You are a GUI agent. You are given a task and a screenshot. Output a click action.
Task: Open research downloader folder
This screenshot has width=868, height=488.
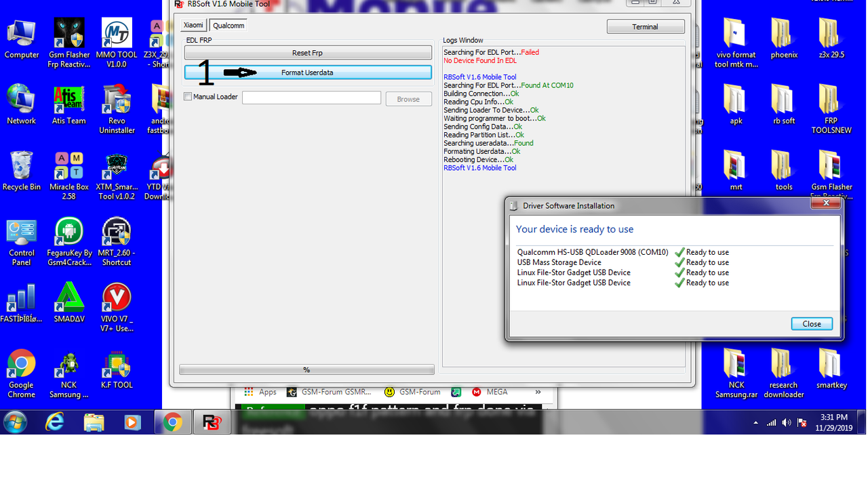tap(784, 373)
